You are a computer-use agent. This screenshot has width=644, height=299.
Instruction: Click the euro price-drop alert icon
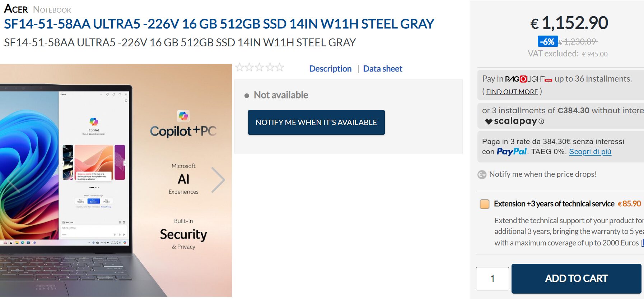(482, 175)
